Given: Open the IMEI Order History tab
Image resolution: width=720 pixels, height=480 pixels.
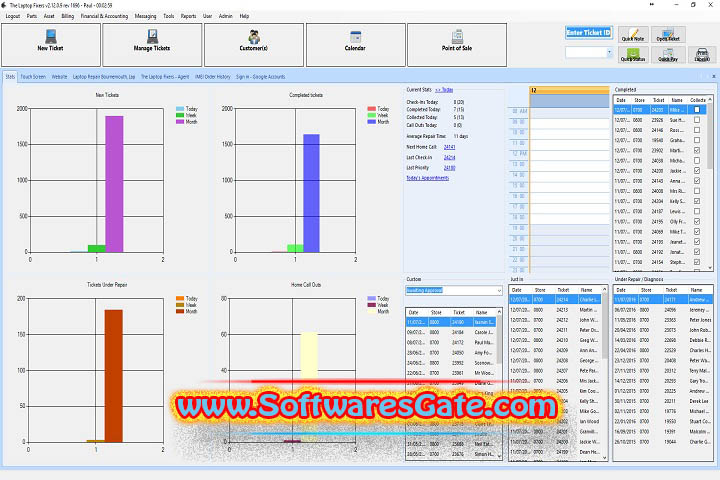Looking at the screenshot, I should coord(213,77).
